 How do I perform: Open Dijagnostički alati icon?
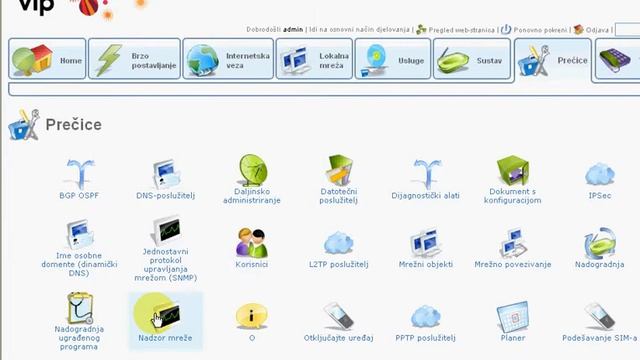pos(426,174)
